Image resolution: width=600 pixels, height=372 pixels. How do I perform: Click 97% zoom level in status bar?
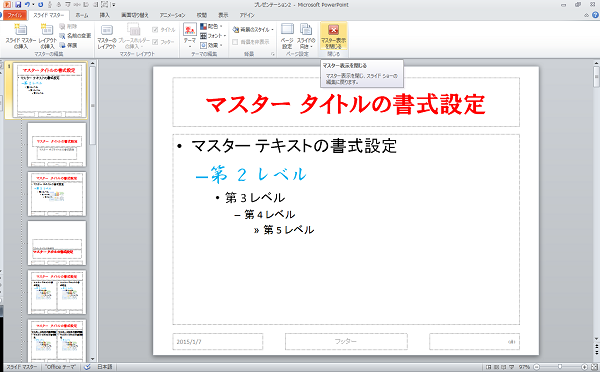(x=524, y=367)
